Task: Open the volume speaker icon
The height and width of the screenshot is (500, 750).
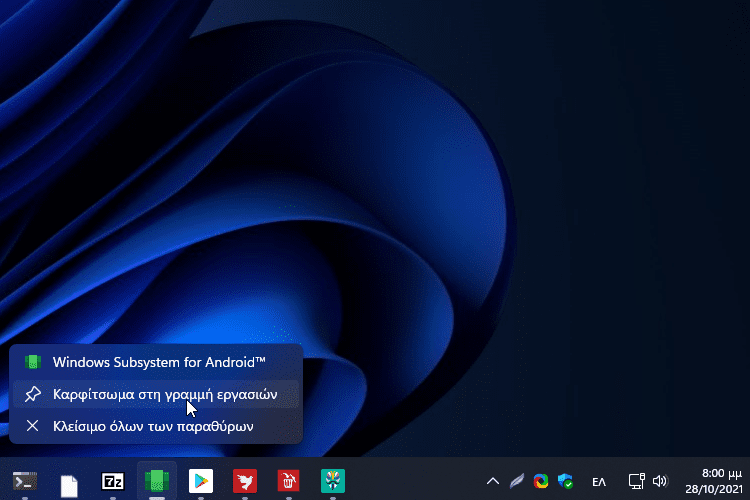Action: coord(659,481)
